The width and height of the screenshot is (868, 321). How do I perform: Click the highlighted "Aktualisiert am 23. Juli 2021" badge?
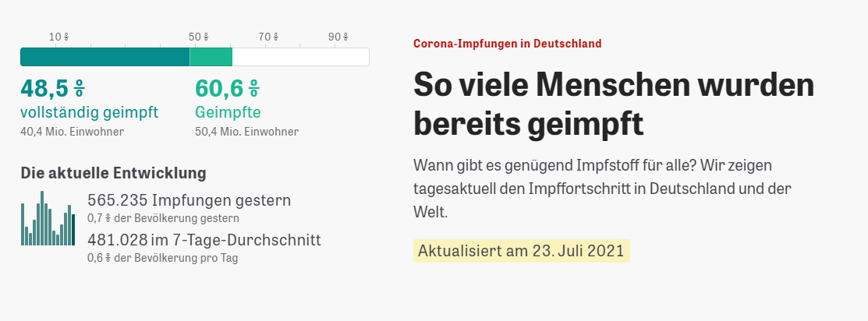(x=521, y=251)
